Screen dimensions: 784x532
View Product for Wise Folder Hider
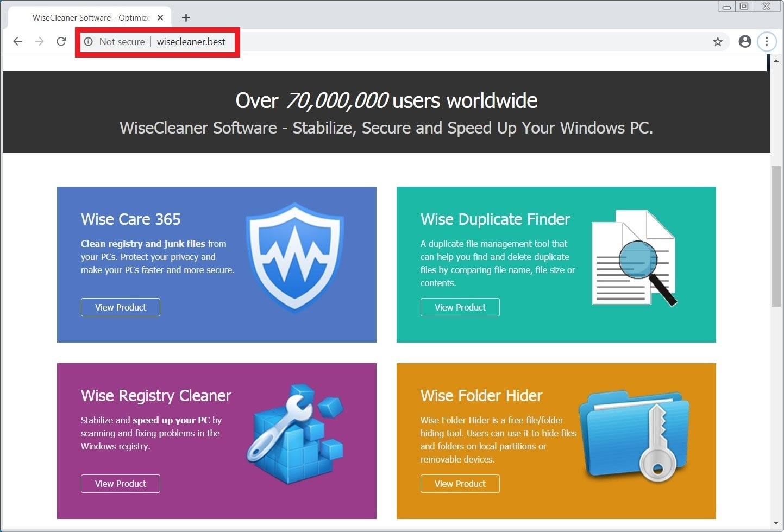click(x=460, y=484)
